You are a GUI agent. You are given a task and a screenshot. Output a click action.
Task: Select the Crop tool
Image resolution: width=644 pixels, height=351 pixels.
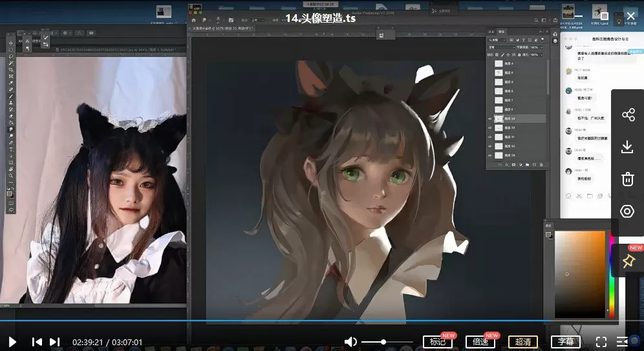[11, 70]
